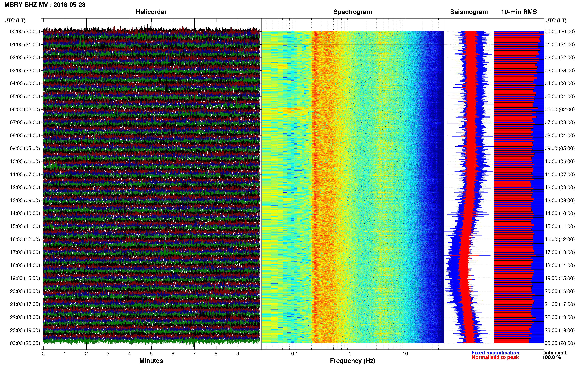
Task: Click the '10' Frequency axis tick label
Action: 405,354
